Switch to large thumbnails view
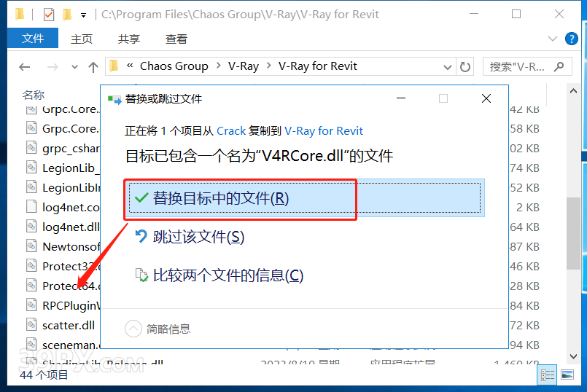The image size is (587, 392). [x=567, y=375]
